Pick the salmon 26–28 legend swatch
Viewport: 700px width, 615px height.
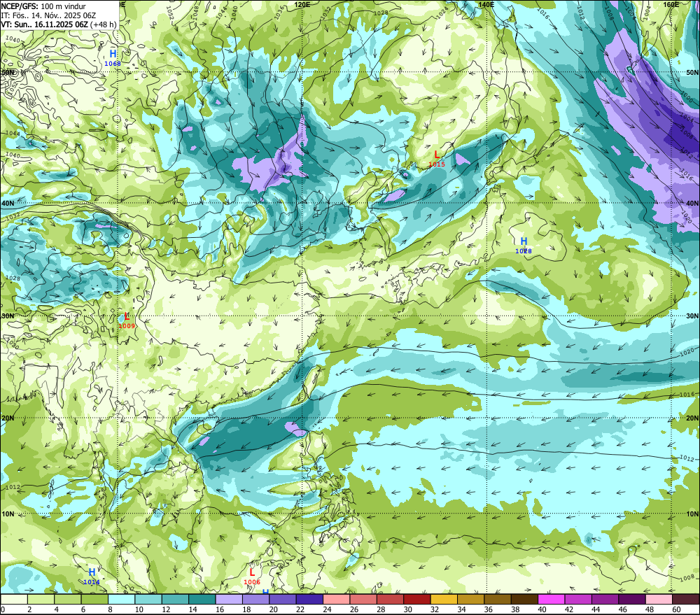tap(363, 599)
